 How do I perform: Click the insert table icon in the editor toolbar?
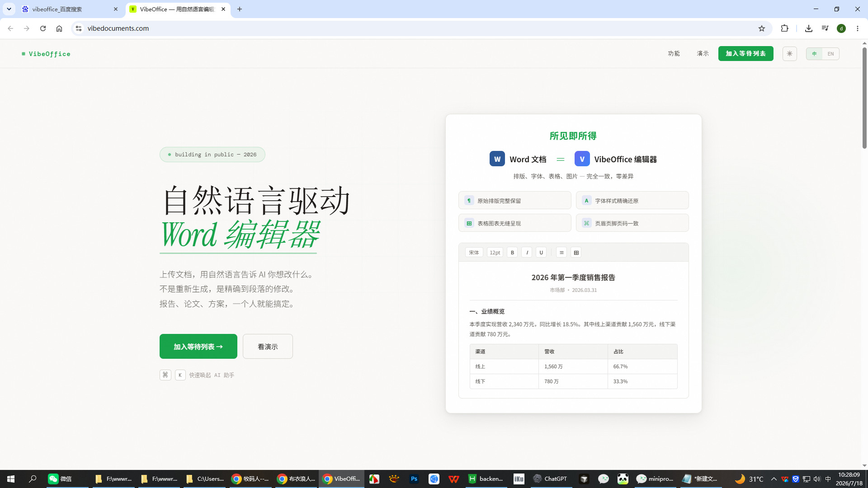tap(576, 253)
